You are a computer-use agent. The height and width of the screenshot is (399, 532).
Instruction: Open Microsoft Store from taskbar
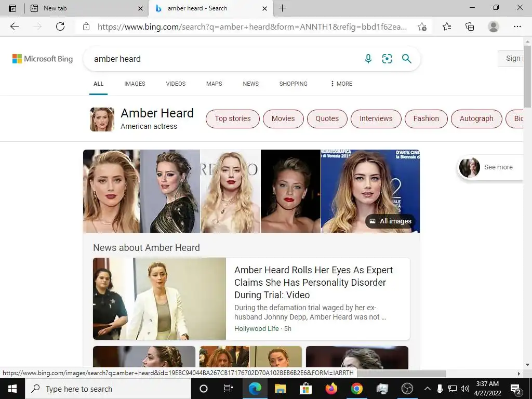pos(305,389)
